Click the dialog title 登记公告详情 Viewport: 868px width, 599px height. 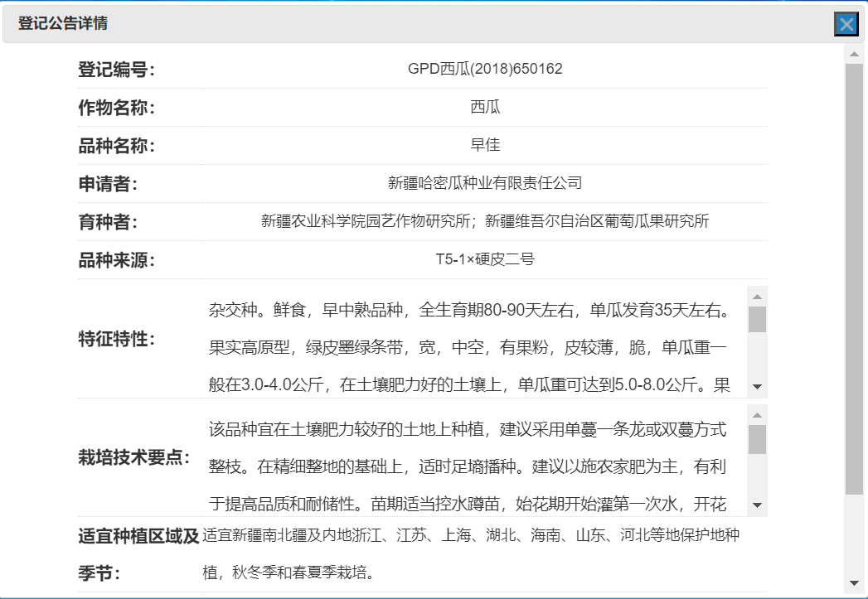coord(62,23)
